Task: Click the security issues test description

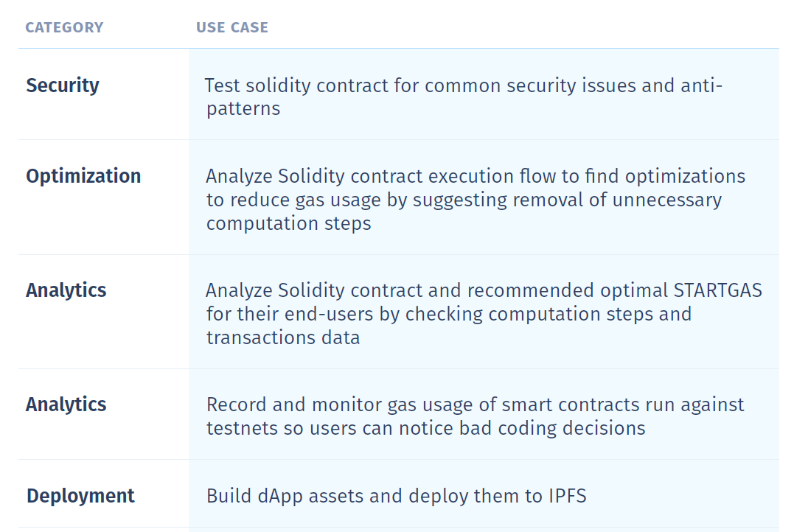Action: 463,97
